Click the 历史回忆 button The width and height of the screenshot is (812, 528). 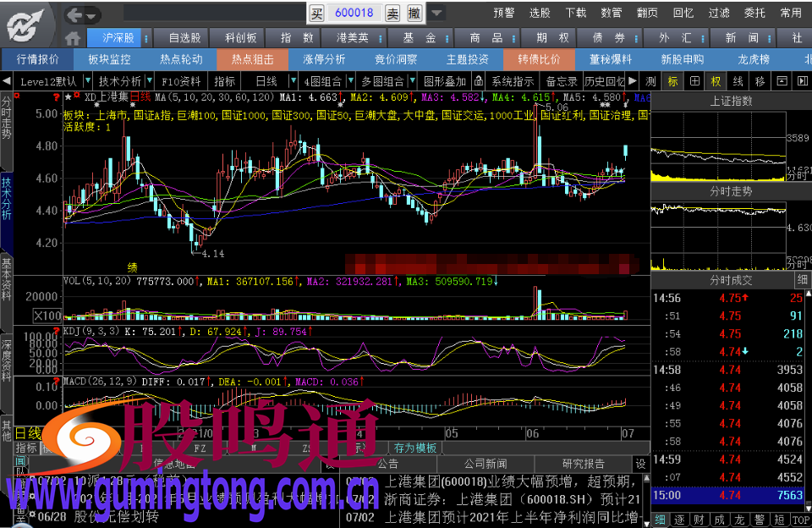(604, 81)
